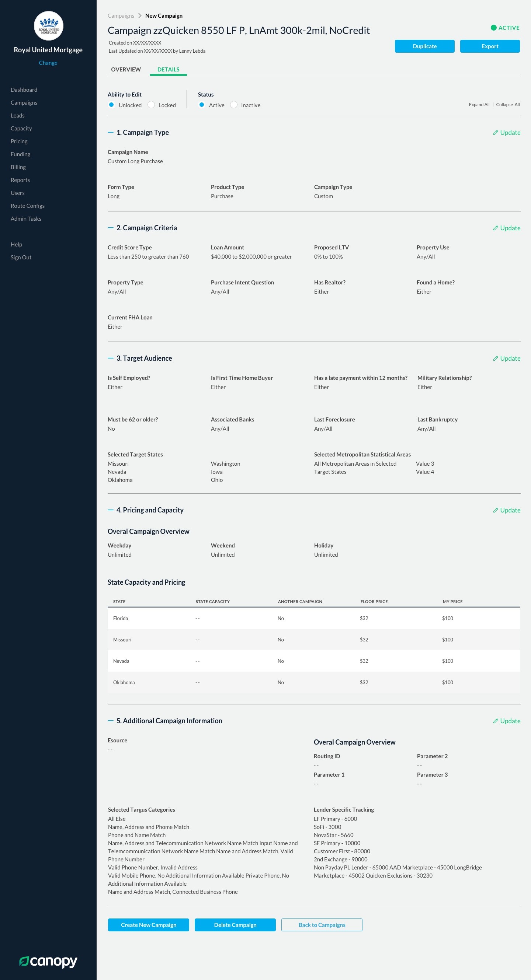Click the Nevada row in state table

point(314,661)
